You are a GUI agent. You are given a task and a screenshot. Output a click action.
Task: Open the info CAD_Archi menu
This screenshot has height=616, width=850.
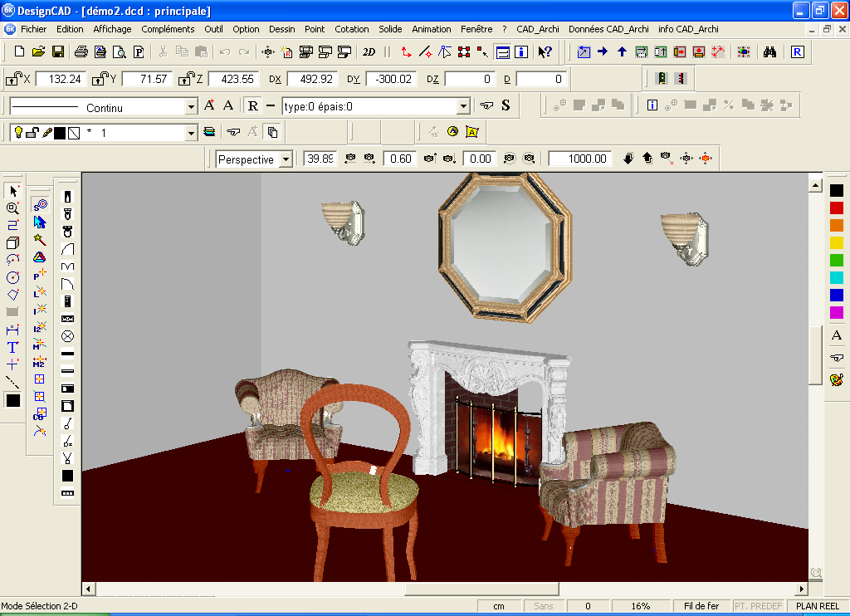(688, 29)
